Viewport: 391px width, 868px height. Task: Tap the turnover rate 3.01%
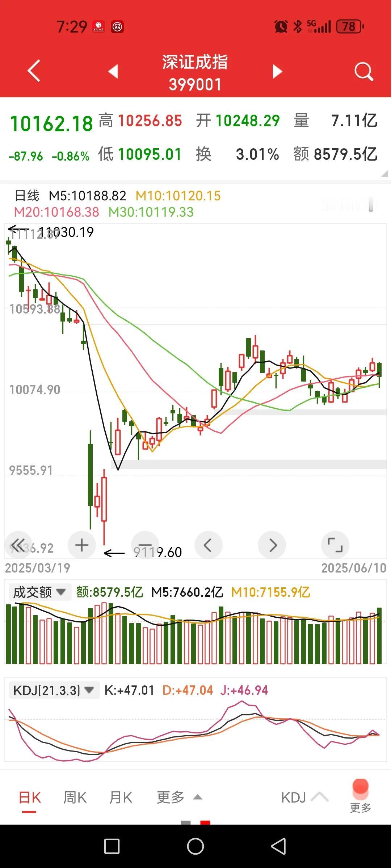click(257, 154)
